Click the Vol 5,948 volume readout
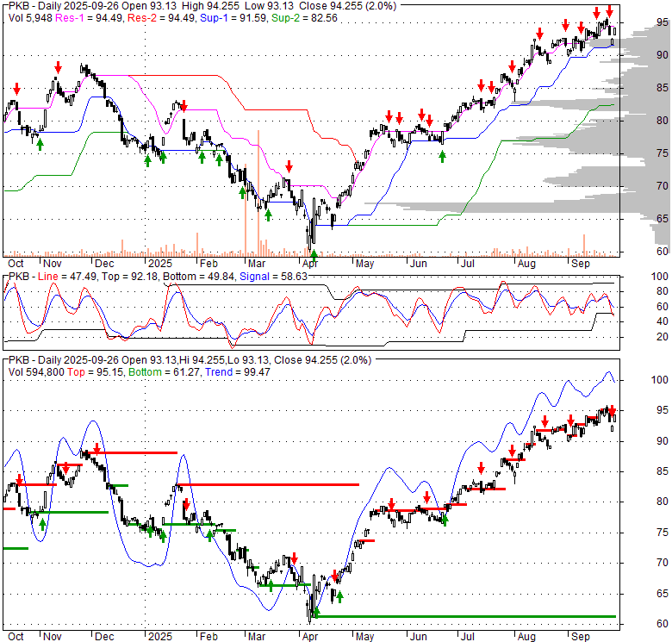Screen dimensions: 672x642 [x=30, y=18]
